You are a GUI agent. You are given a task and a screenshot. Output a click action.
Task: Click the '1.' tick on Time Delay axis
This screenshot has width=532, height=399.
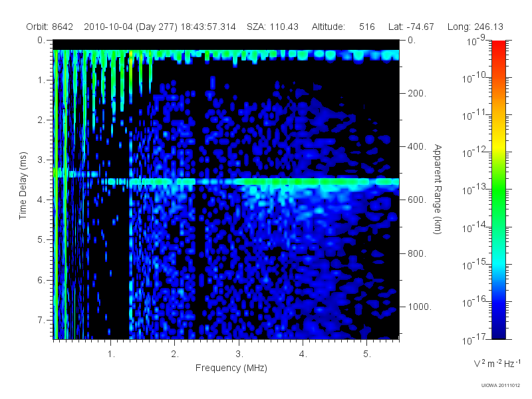coord(41,80)
